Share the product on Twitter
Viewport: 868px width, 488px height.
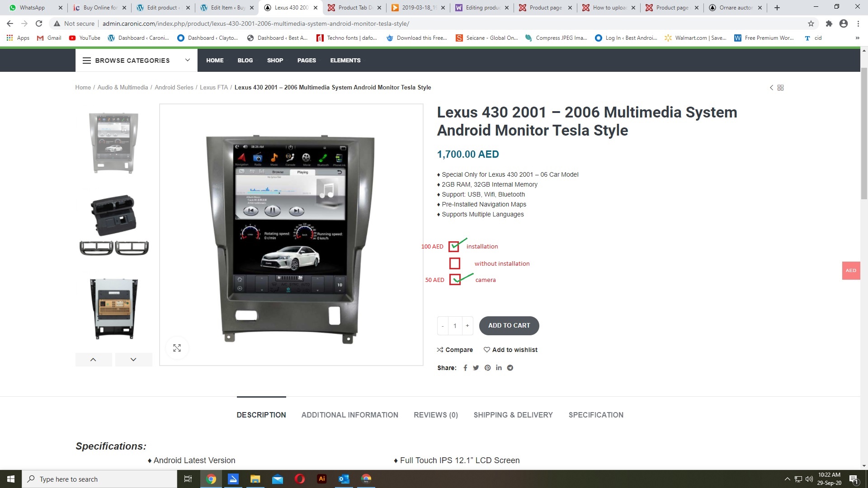coord(476,368)
